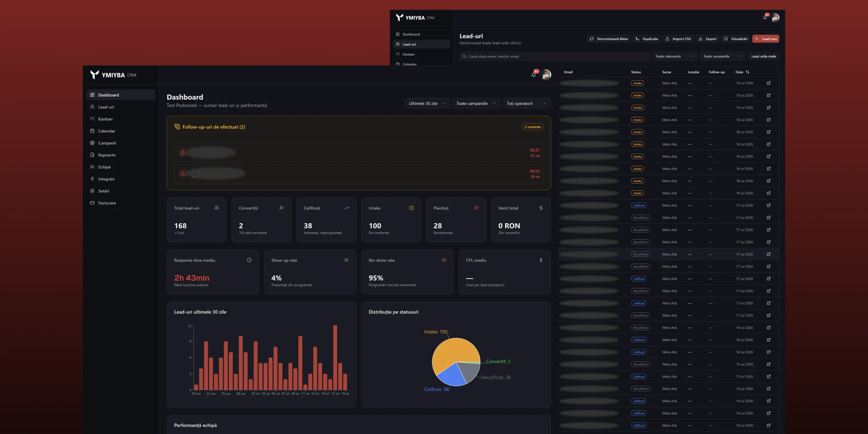The height and width of the screenshot is (434, 868).
Task: Click warning icon on 10:53 follow-up
Action: click(x=183, y=174)
